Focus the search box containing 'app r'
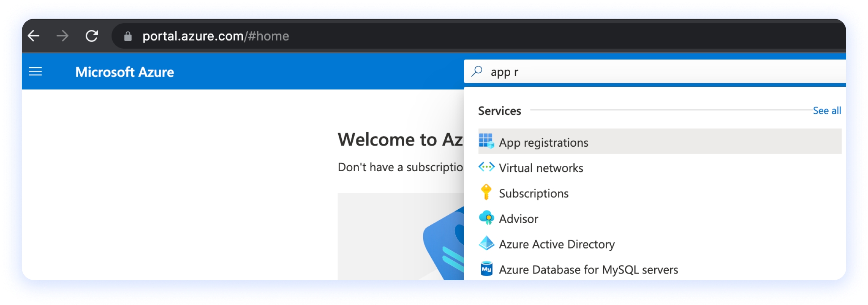 point(655,72)
